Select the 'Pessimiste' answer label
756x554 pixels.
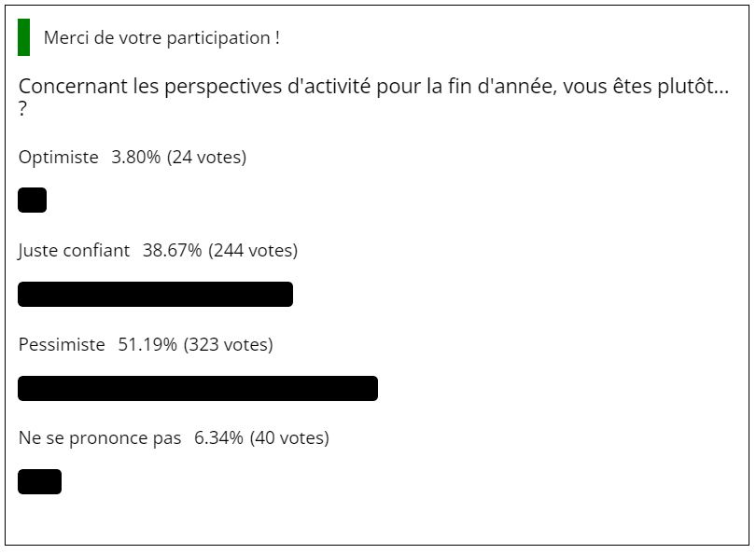coord(62,345)
